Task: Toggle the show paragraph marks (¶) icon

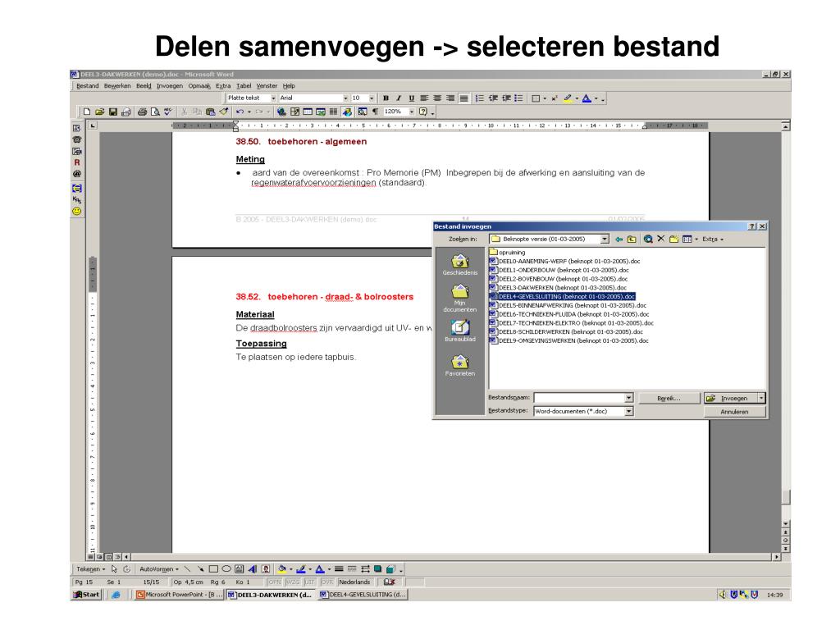Action: [x=376, y=112]
